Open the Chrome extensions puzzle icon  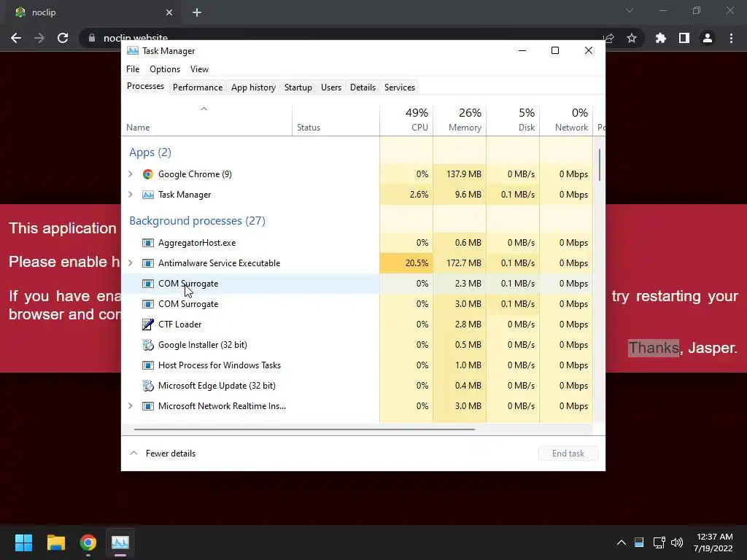[661, 38]
